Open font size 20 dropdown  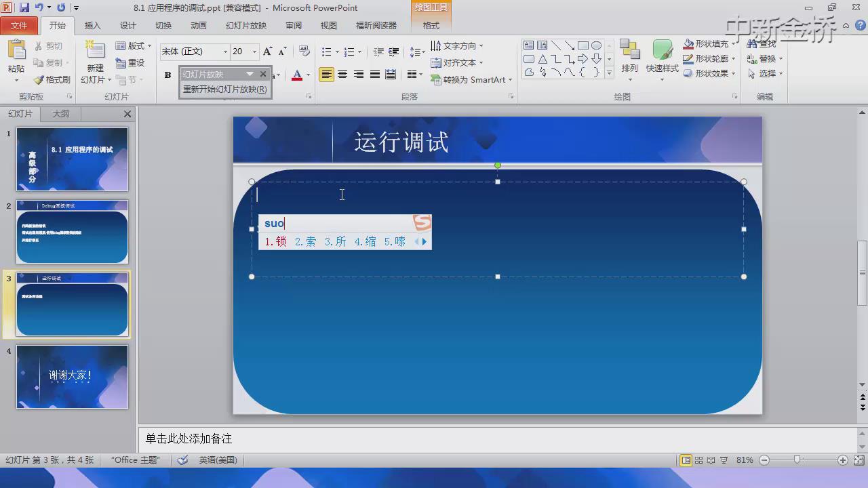[x=254, y=52]
